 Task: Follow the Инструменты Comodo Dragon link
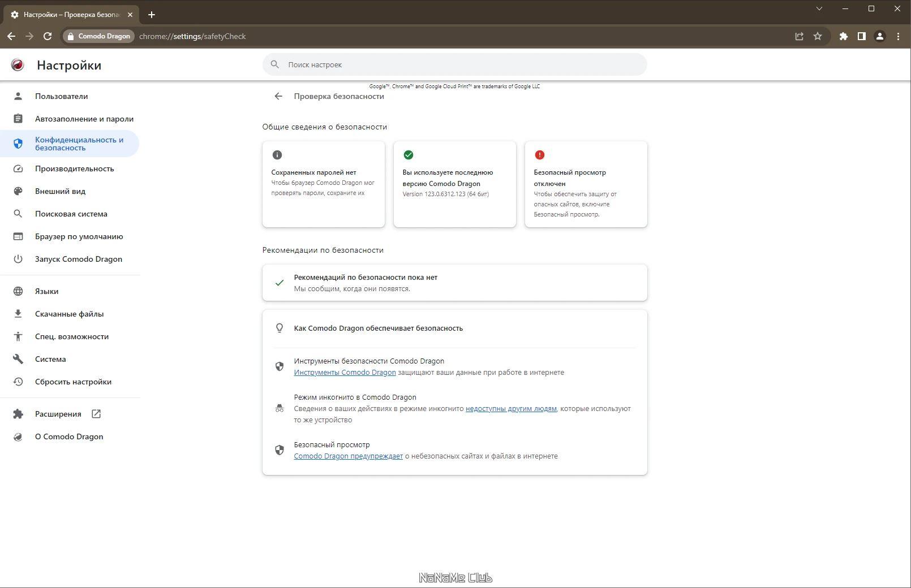point(345,373)
